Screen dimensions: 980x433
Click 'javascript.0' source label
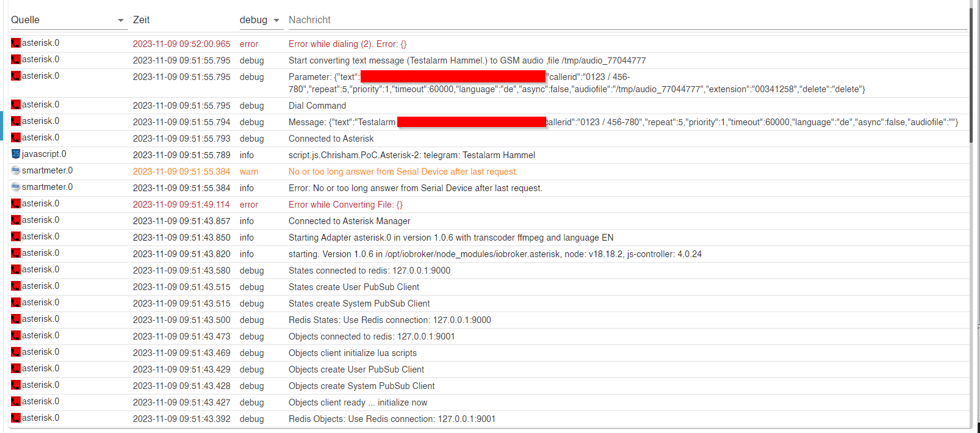click(44, 154)
